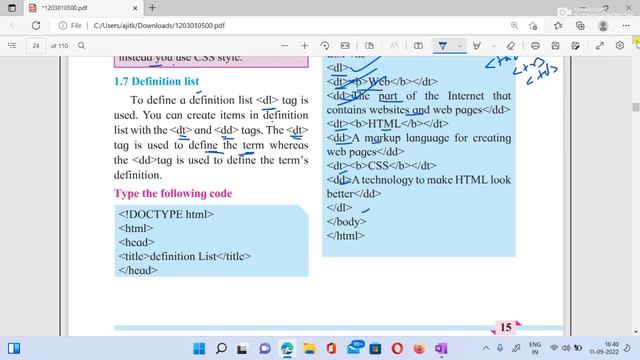Reload the page with the refresh button

tap(36, 25)
